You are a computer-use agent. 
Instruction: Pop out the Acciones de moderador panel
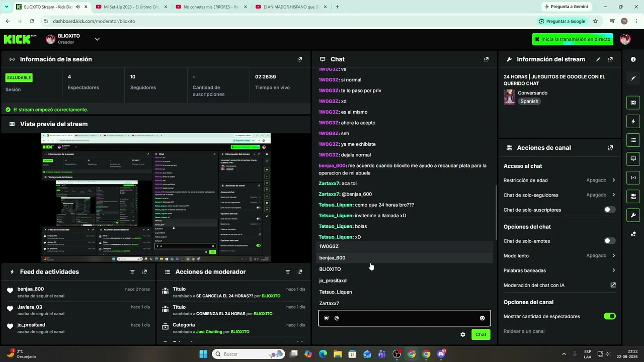(x=300, y=272)
